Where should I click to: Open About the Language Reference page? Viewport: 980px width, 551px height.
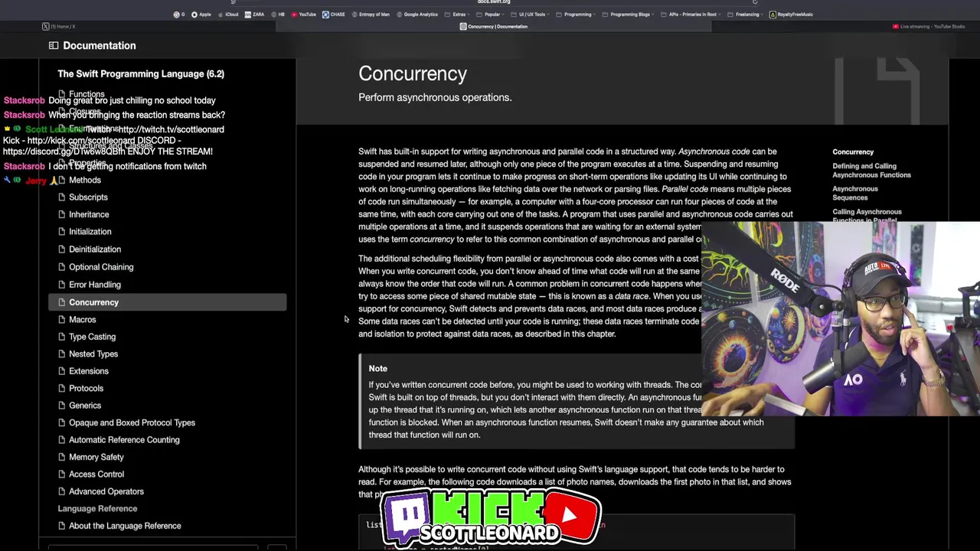(x=125, y=527)
